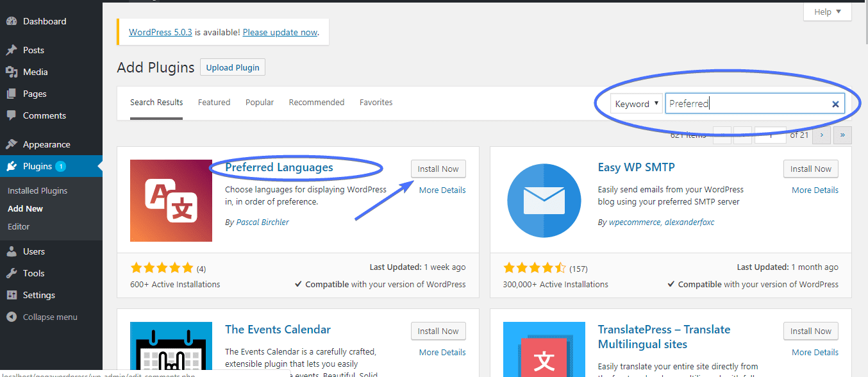Switch to the Featured tab
The width and height of the screenshot is (868, 377).
click(214, 103)
